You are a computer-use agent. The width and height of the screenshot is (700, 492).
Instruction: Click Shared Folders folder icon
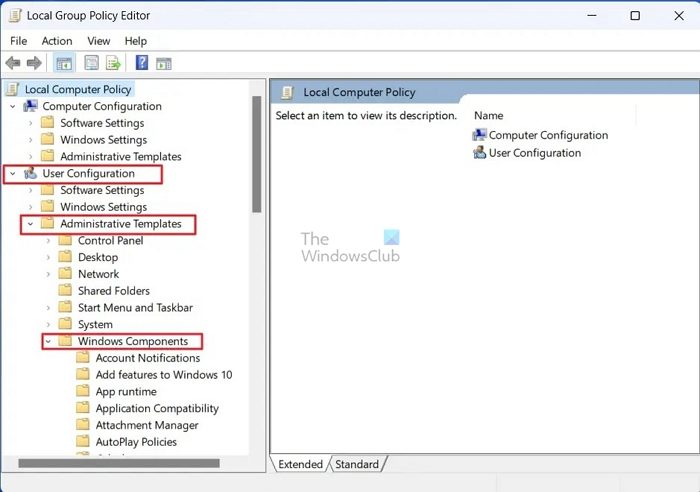[x=65, y=291]
